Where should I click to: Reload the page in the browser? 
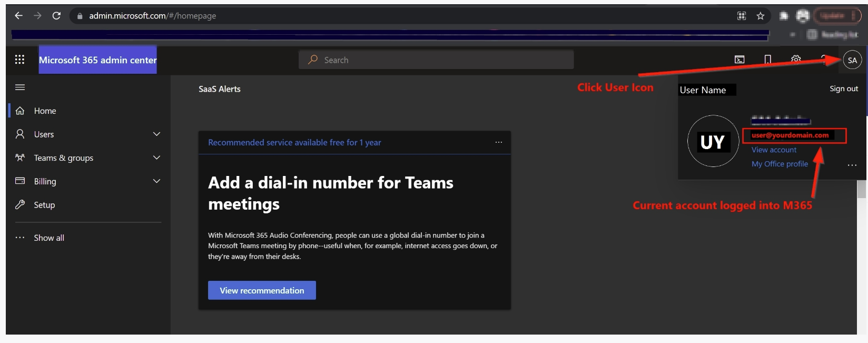56,16
